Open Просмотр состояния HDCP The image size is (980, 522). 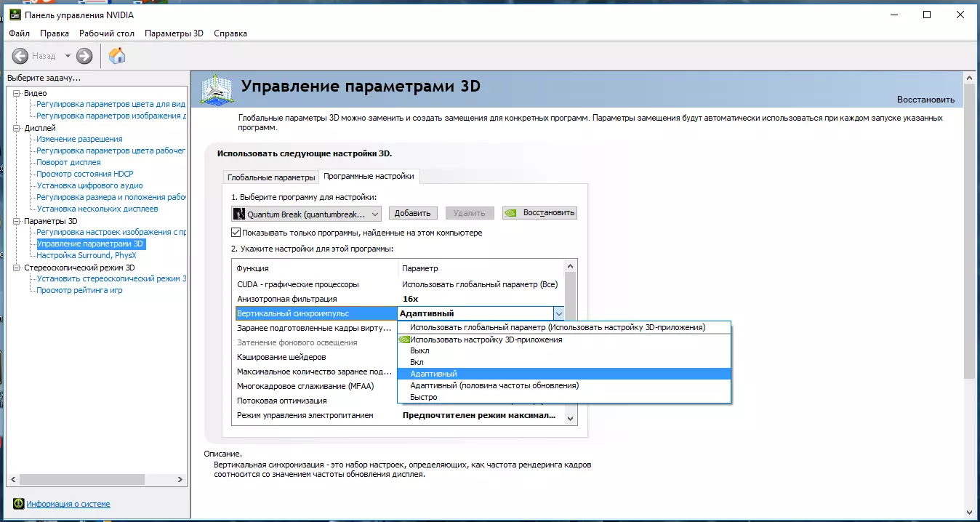85,174
